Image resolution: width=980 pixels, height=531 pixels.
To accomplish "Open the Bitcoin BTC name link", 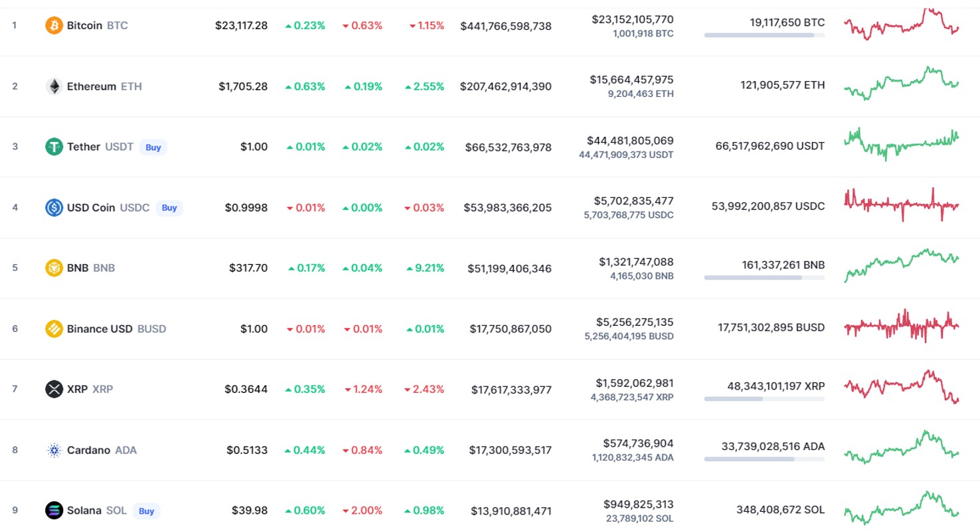I will tap(98, 26).
